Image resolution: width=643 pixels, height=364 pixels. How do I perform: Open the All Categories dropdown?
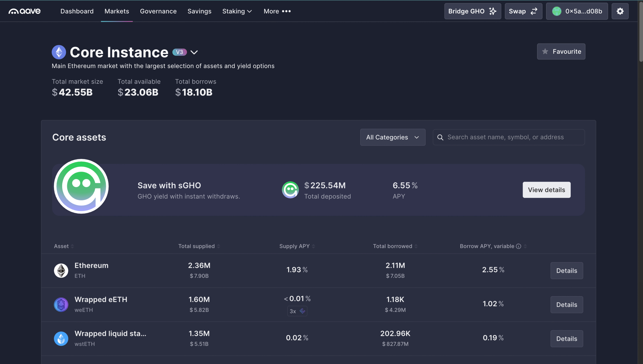[x=392, y=137]
